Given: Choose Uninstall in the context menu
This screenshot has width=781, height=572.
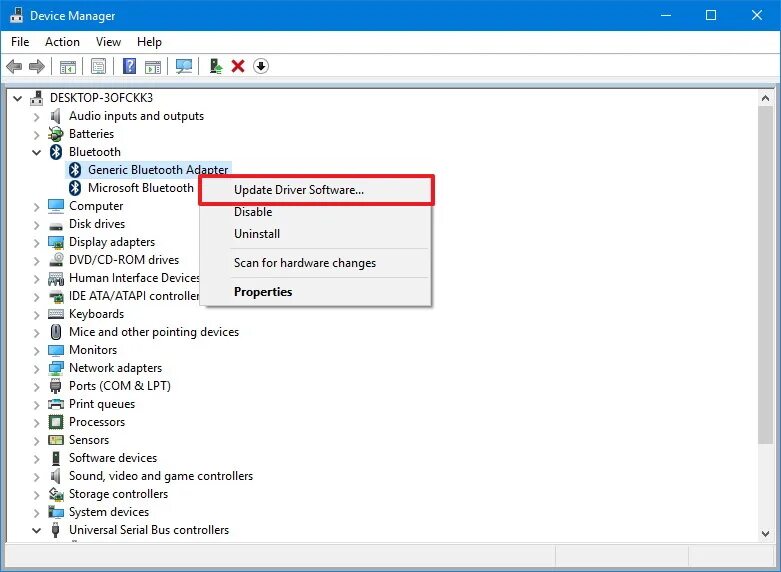Looking at the screenshot, I should (x=315, y=234).
